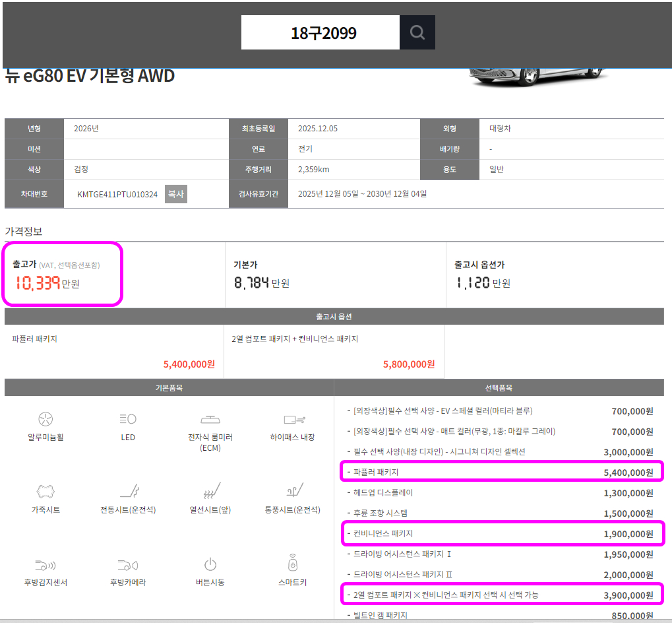
Task: Click the 컨비니언스 패키지 1,900,000원 row
Action: pyautogui.click(x=500, y=534)
